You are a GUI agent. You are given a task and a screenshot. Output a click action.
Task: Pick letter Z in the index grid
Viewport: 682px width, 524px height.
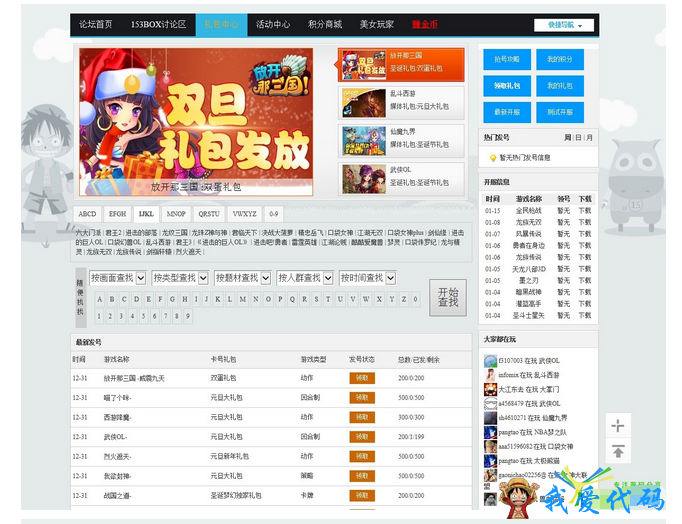click(404, 299)
